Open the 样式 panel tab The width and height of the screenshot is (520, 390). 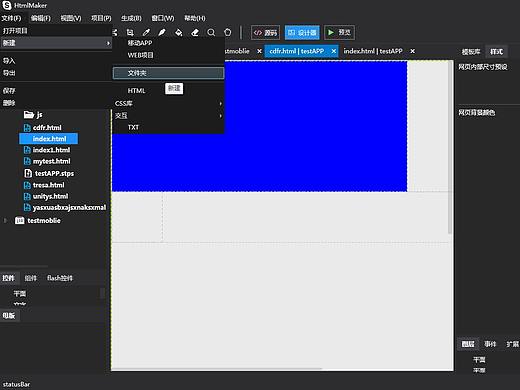coord(496,52)
